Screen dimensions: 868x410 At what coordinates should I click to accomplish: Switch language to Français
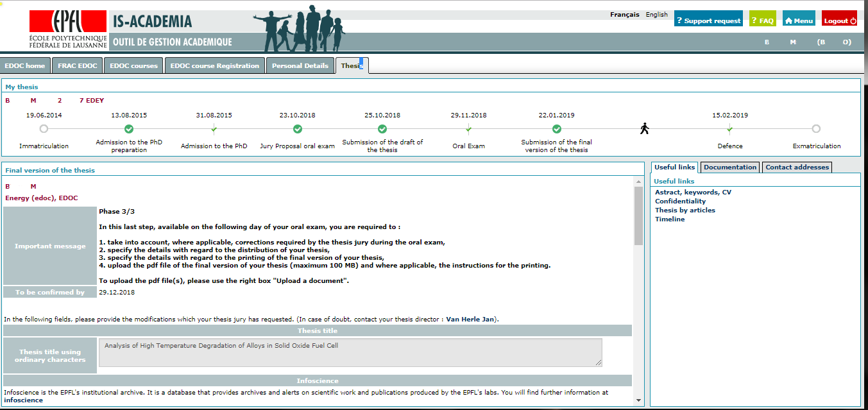[624, 14]
